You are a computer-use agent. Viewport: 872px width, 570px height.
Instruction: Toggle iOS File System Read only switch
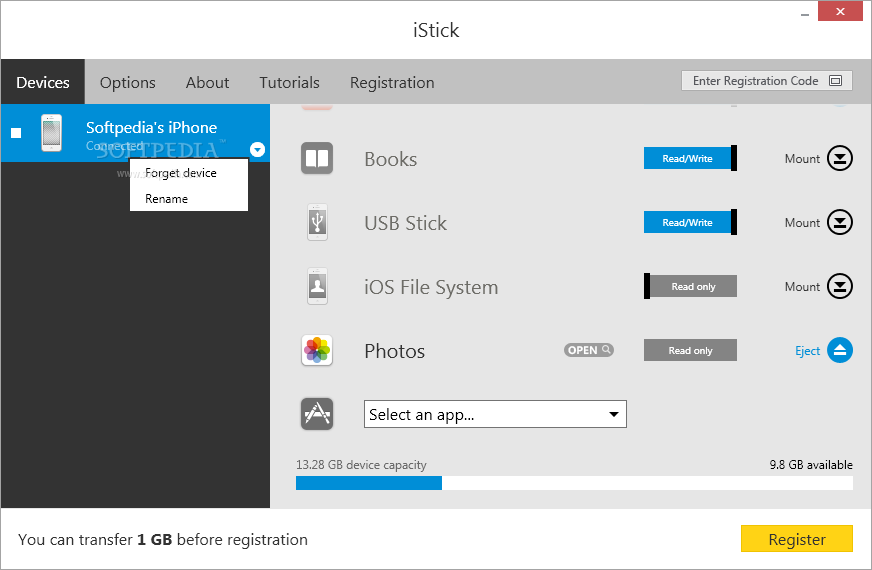pos(690,286)
